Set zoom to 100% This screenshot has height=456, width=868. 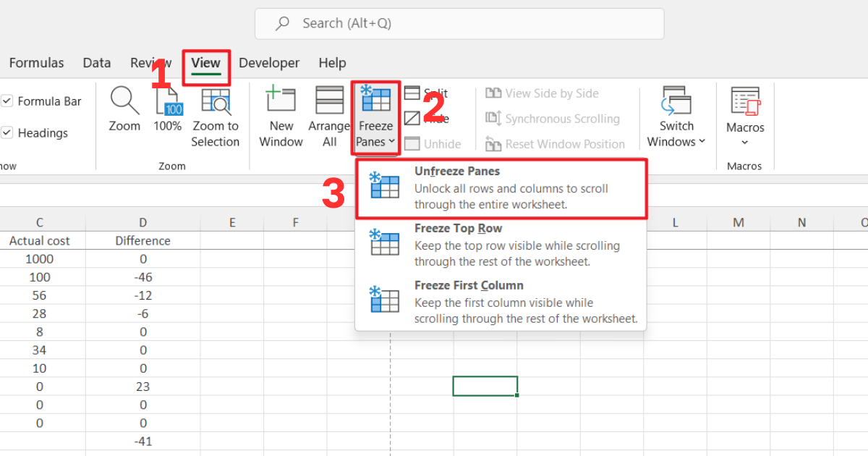(168, 109)
